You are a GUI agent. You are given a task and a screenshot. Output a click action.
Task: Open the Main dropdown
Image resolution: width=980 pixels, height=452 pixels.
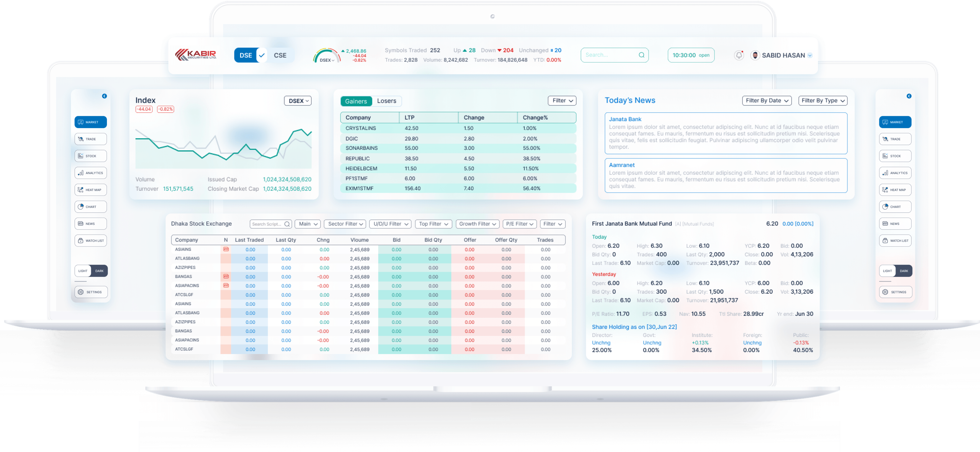307,224
